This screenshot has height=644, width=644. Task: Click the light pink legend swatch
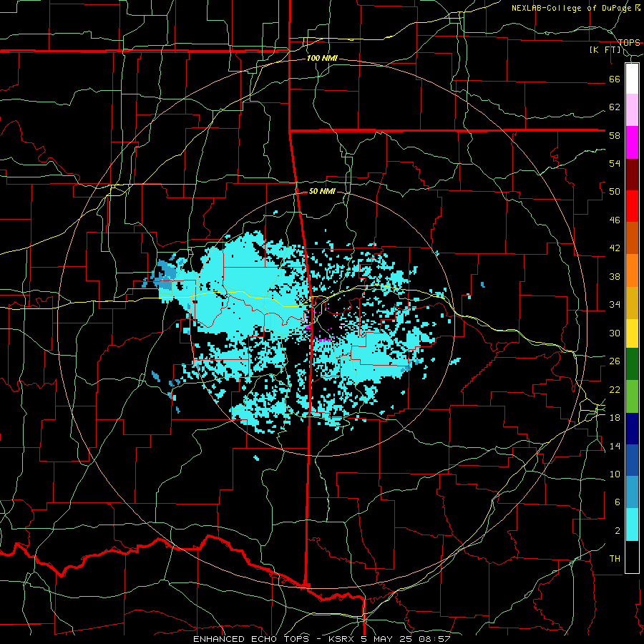point(632,110)
